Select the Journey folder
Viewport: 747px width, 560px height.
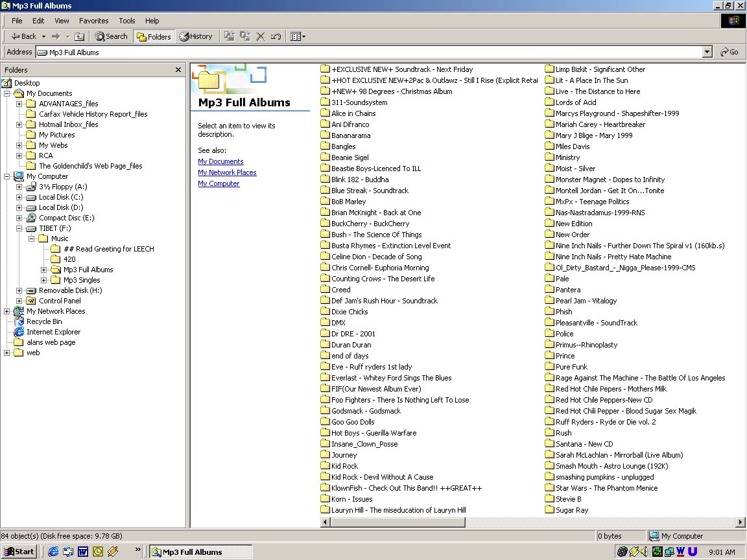(x=344, y=455)
